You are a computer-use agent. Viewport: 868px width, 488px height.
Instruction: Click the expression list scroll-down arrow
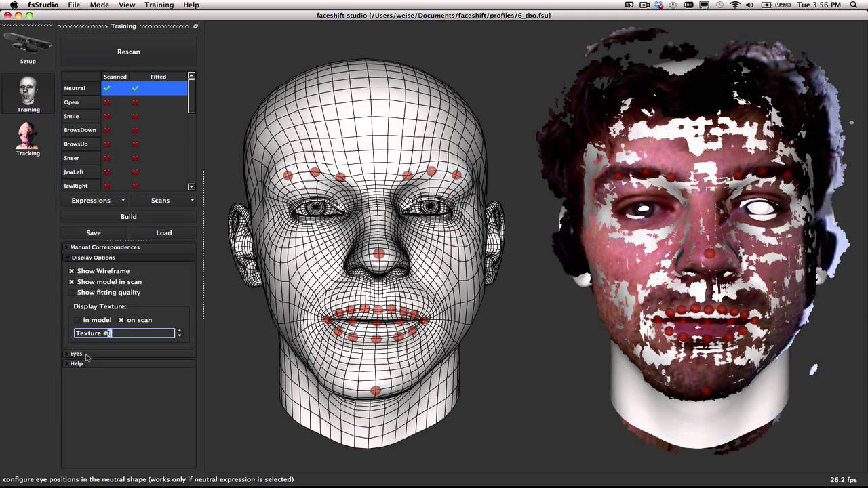191,186
